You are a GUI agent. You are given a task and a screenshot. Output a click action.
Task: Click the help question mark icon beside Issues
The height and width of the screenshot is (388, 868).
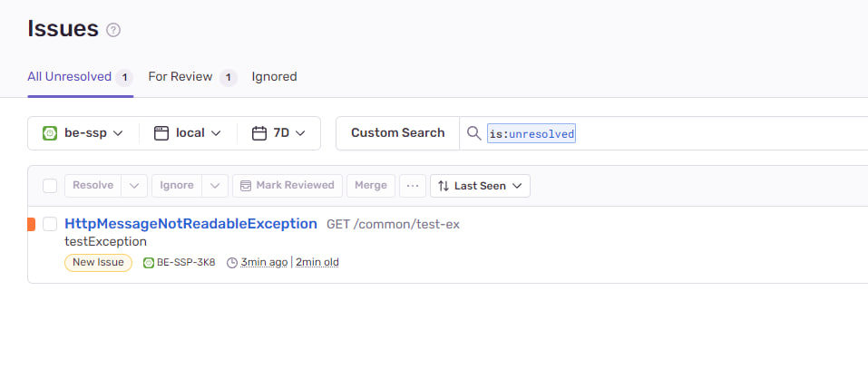click(113, 30)
